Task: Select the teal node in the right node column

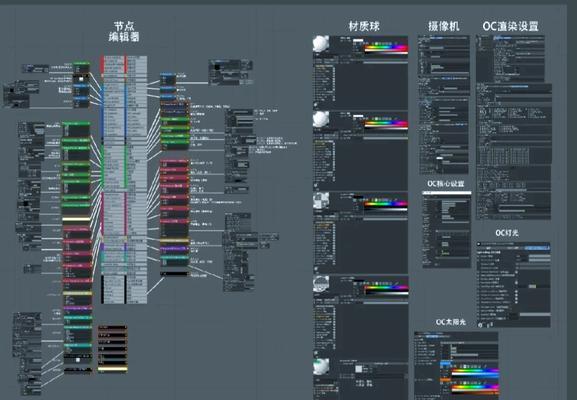Action: click(174, 260)
